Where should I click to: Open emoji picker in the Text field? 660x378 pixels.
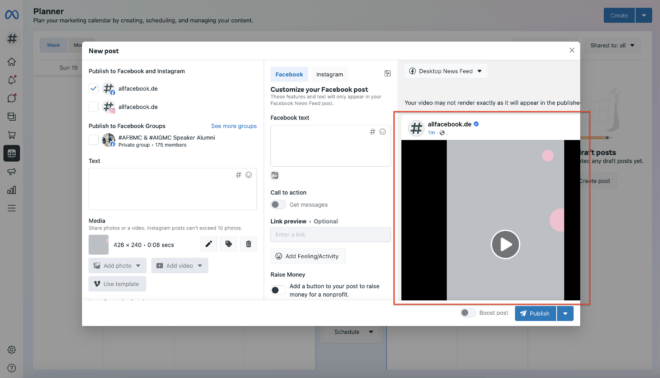[x=249, y=175]
